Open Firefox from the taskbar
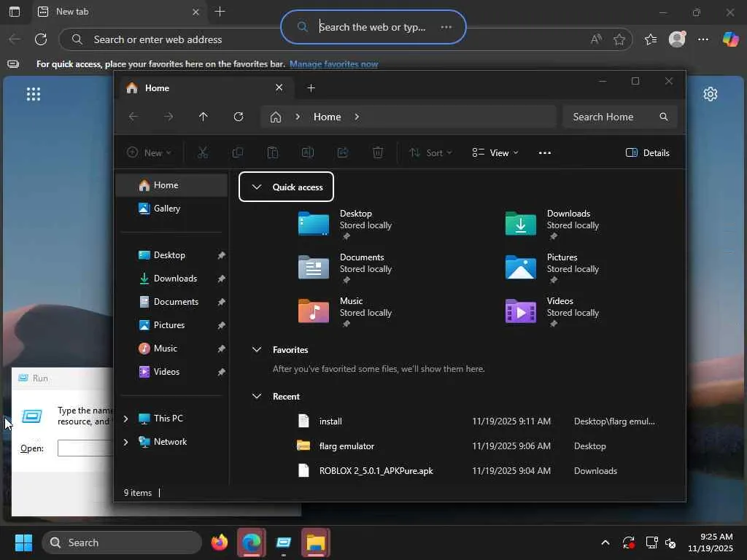Screen dimensions: 747x560 point(219,542)
